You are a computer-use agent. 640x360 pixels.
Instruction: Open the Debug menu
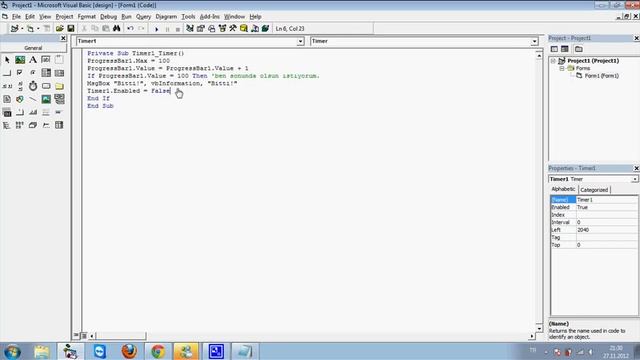(108, 17)
